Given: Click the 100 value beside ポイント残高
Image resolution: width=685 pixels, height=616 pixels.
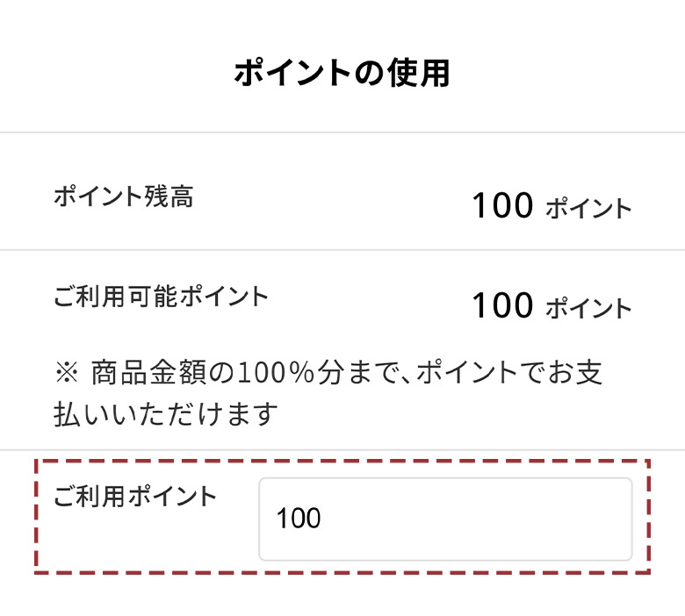Looking at the screenshot, I should (502, 206).
